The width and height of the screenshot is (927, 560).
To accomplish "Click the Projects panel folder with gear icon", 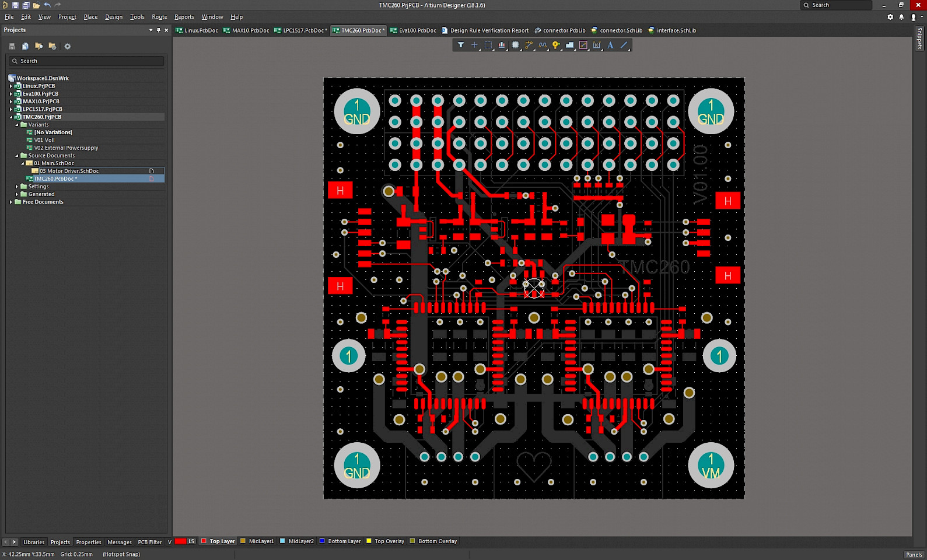I will 52,46.
